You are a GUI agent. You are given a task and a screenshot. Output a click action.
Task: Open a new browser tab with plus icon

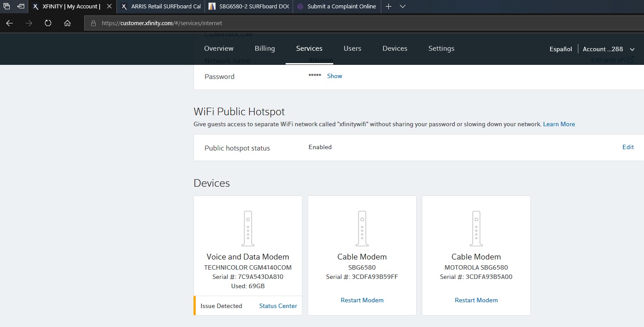click(388, 7)
